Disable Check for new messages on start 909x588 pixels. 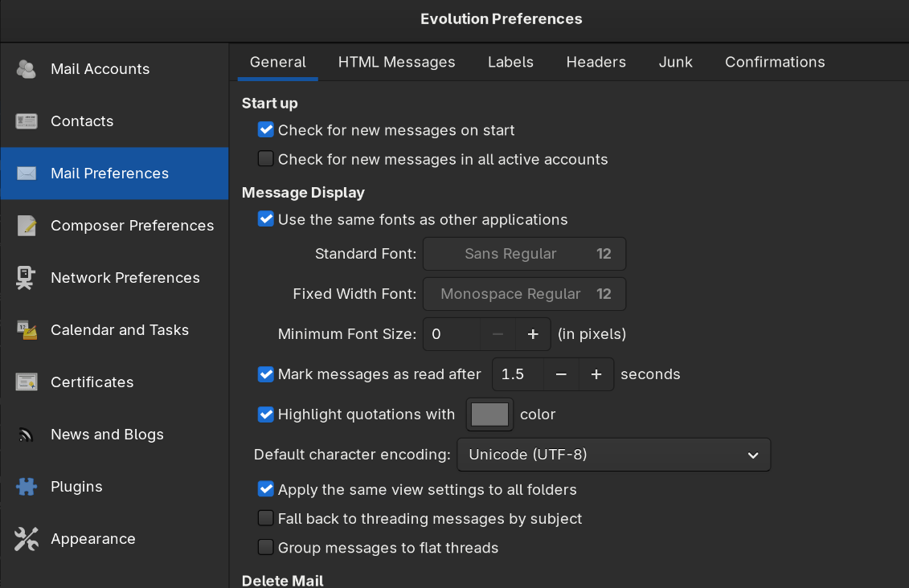click(x=266, y=130)
